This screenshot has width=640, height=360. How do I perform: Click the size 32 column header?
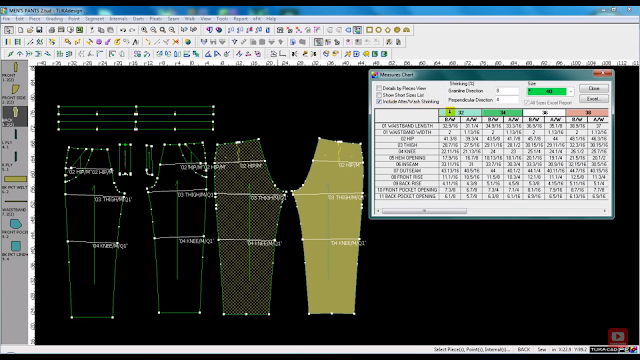click(460, 112)
